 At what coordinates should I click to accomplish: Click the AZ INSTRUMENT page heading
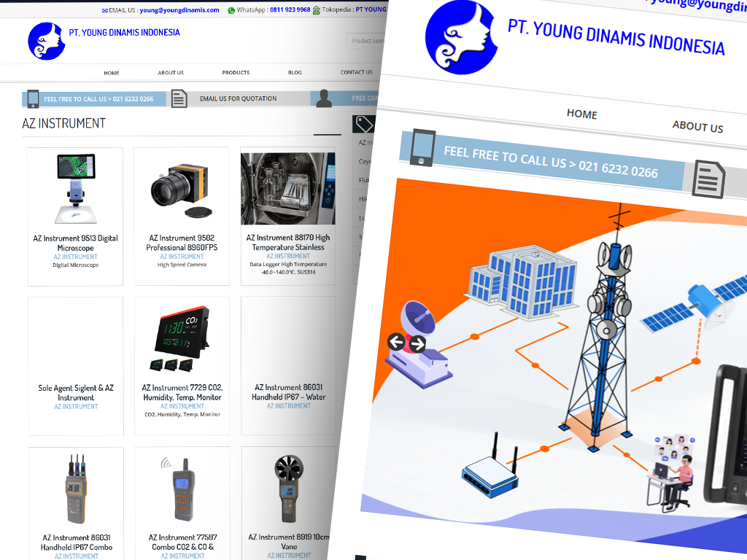[x=64, y=123]
